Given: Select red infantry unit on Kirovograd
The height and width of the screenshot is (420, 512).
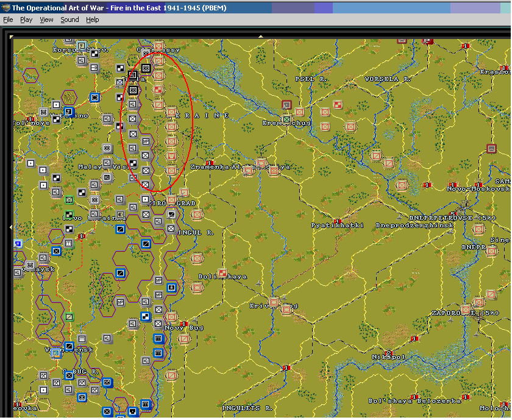Looking at the screenshot, I should [171, 199].
